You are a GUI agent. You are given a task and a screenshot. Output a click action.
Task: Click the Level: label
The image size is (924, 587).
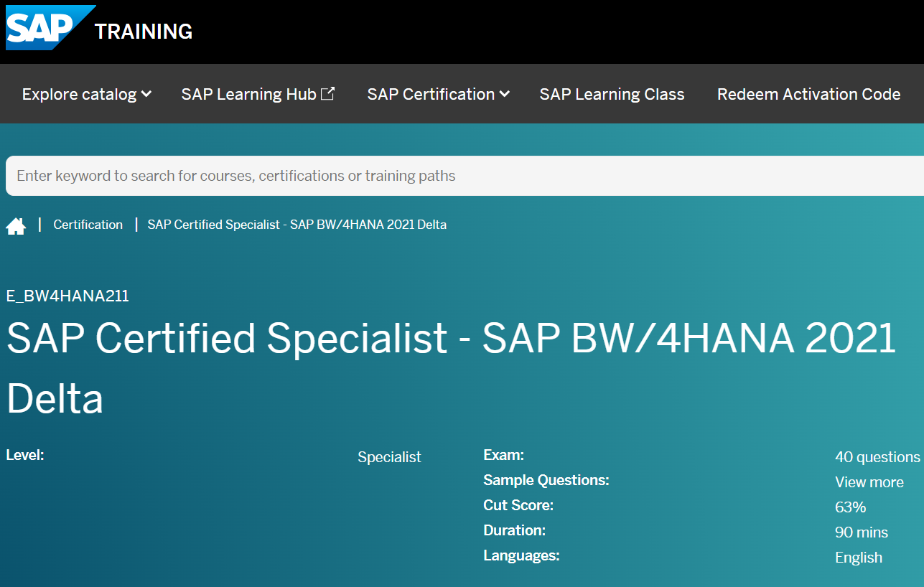coord(25,455)
